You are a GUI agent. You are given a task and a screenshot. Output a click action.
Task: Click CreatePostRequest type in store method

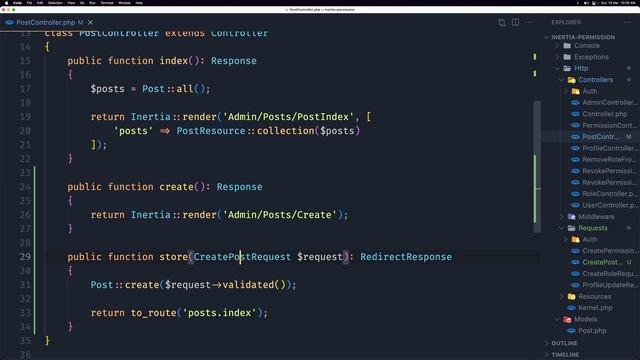coord(242,257)
